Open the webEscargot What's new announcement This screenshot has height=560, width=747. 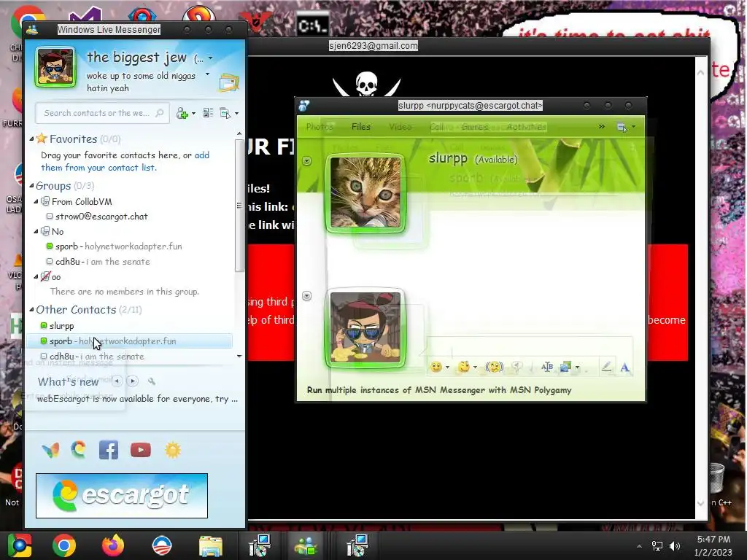[x=137, y=399]
